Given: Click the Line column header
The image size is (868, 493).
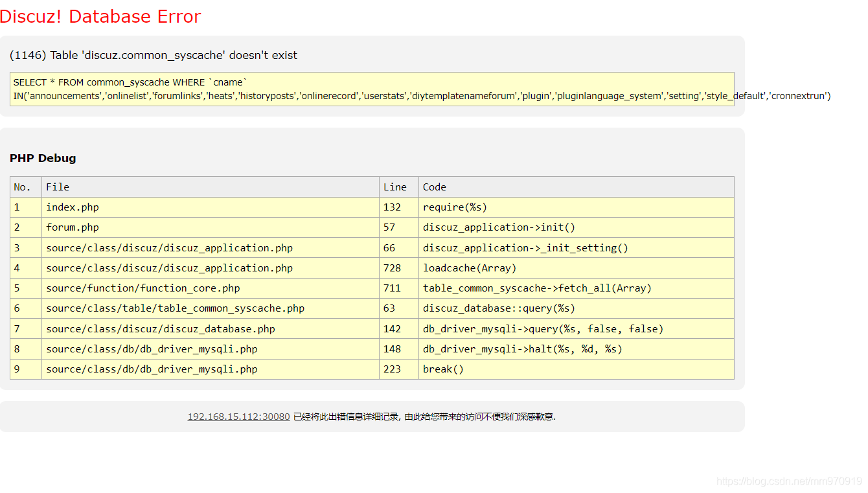Looking at the screenshot, I should click(399, 187).
